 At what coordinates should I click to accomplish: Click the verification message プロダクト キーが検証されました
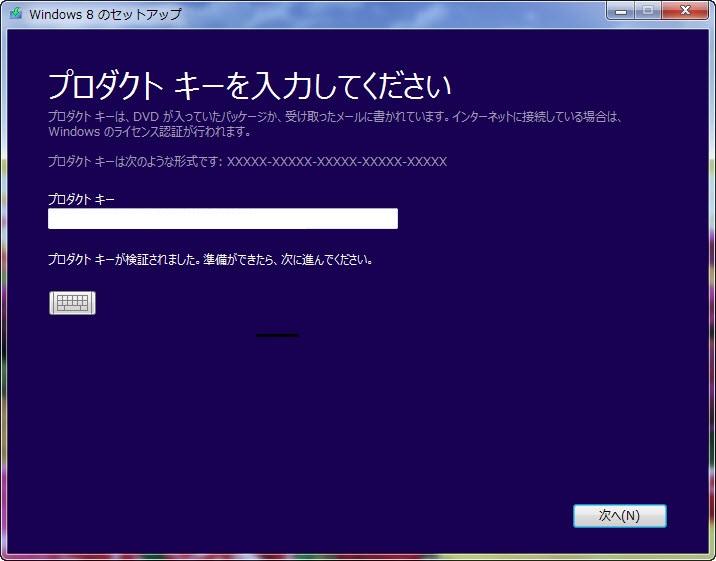(124, 260)
